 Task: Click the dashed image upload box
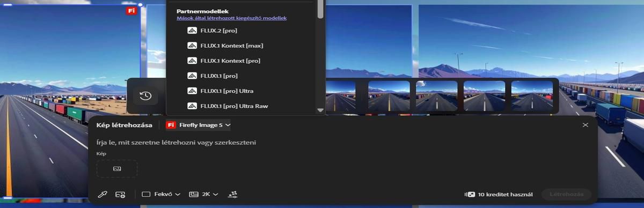coord(117,169)
